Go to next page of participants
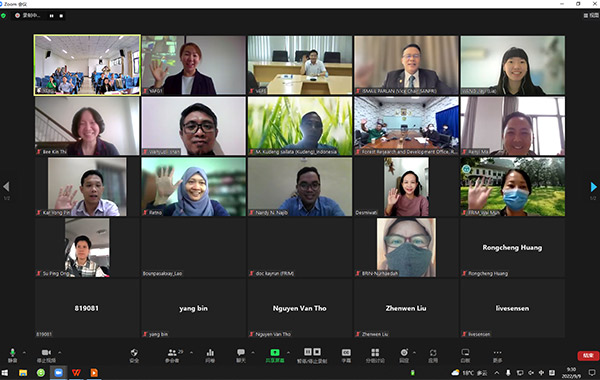 click(593, 187)
